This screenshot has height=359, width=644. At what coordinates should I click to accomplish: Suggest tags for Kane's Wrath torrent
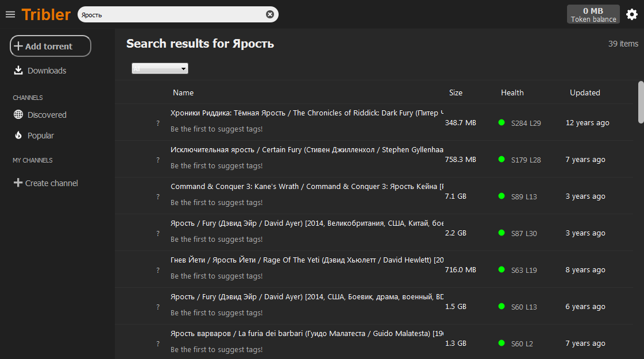point(217,203)
